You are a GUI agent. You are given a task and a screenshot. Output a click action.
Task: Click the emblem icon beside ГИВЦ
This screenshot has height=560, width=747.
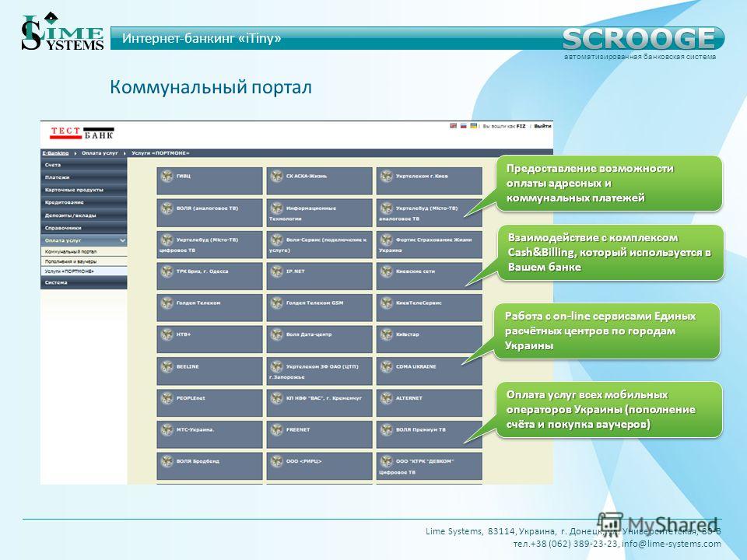pyautogui.click(x=167, y=177)
